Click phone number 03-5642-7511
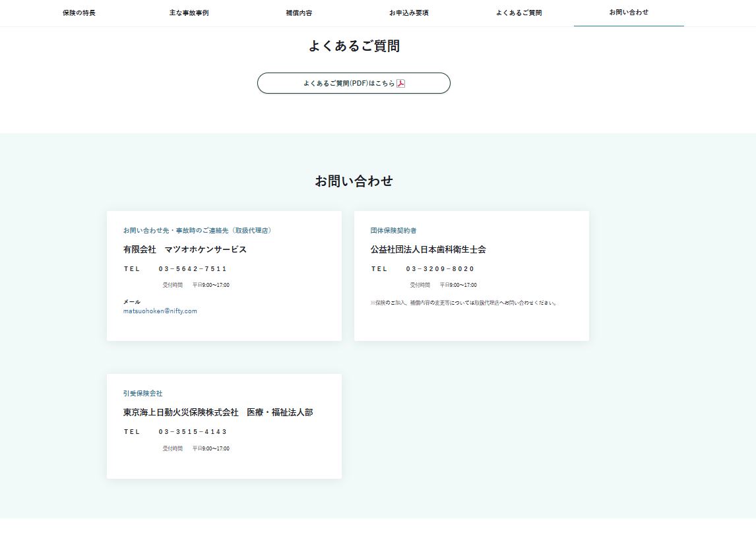Screen dimensions: 756x550 193,269
